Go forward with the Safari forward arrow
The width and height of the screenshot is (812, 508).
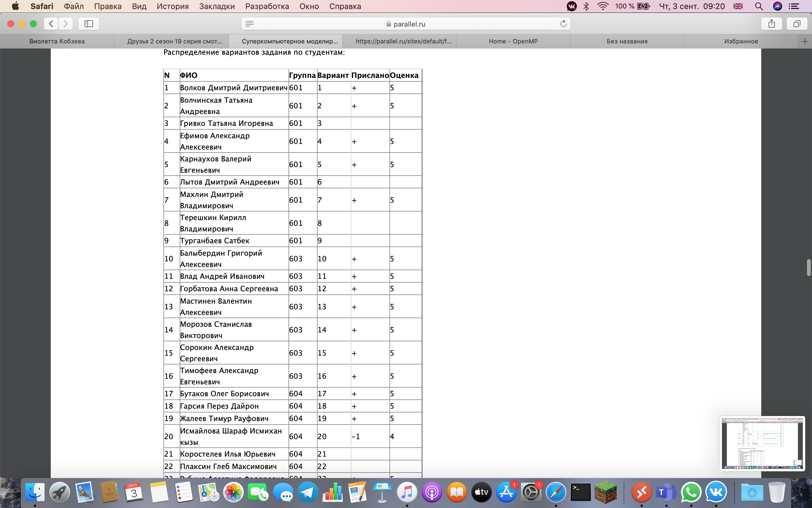[66, 23]
